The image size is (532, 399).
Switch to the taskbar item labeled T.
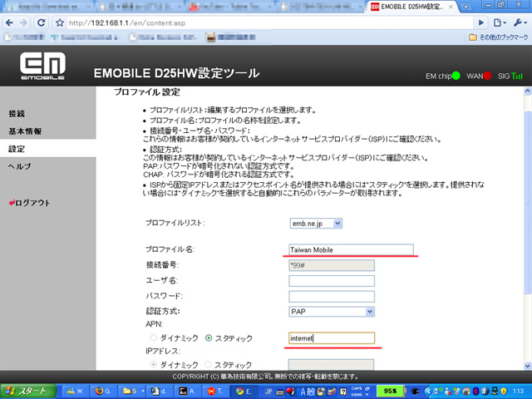(215, 392)
